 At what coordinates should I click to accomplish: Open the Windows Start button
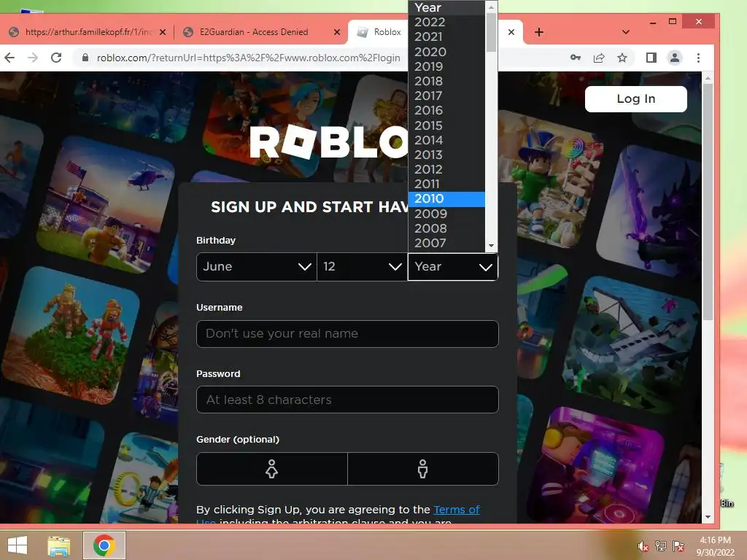click(x=18, y=545)
